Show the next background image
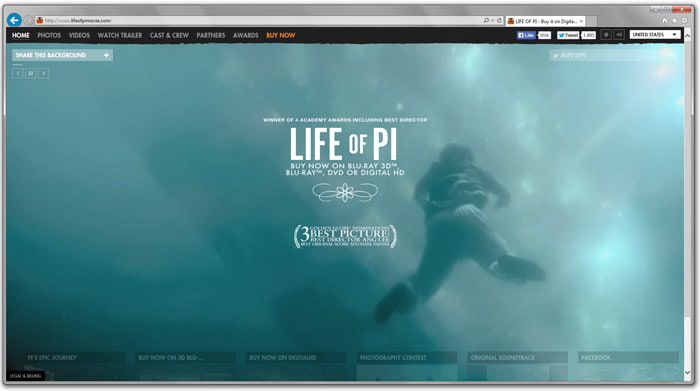 tap(43, 73)
